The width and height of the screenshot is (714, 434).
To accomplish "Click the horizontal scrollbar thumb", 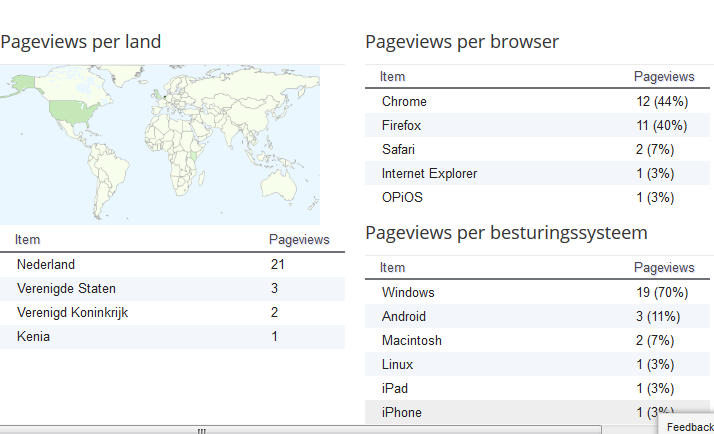I will click(x=301, y=430).
